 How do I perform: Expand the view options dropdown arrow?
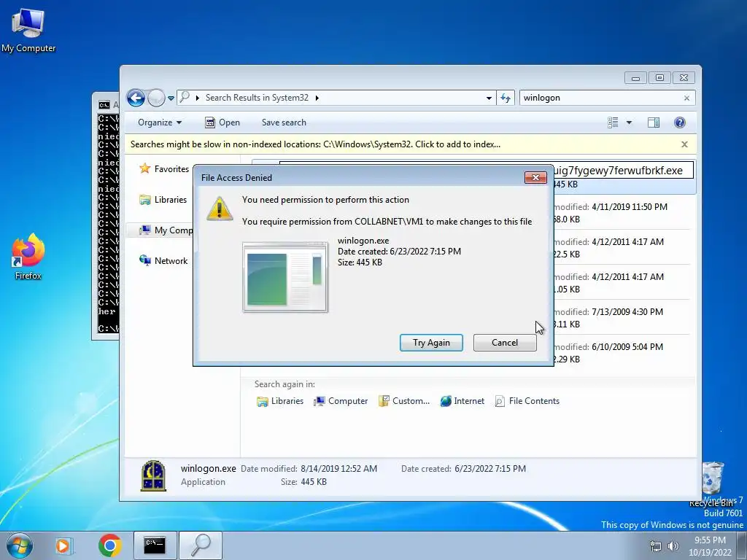tap(629, 122)
